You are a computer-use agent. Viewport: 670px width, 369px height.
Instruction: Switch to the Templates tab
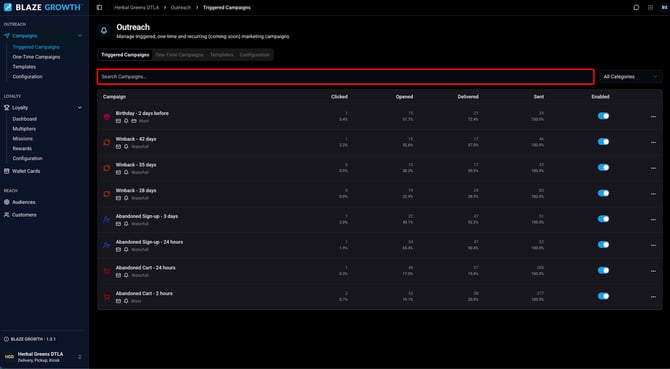coord(222,55)
